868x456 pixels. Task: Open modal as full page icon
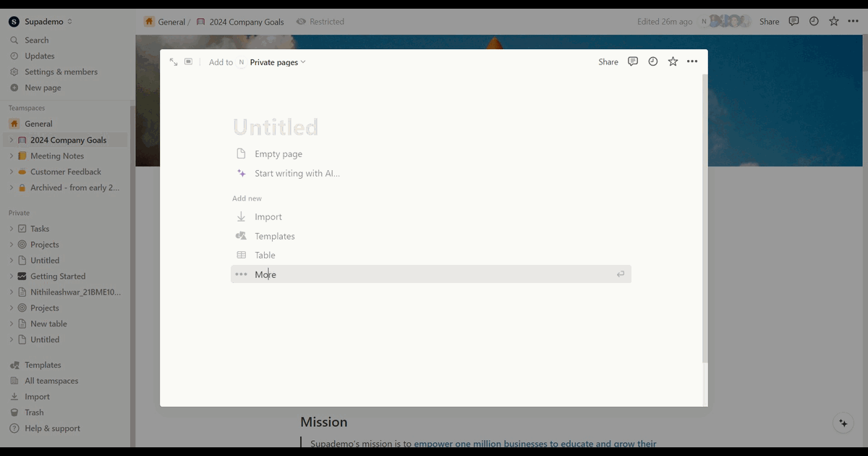(174, 62)
